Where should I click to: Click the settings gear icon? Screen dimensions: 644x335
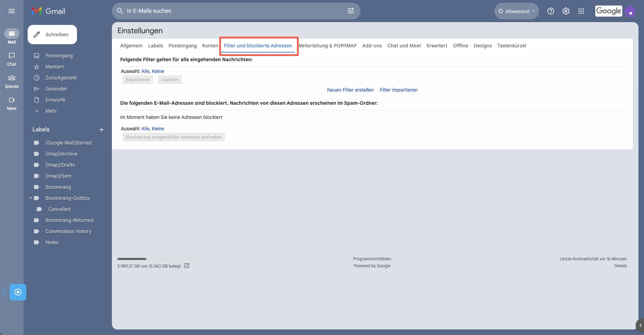[566, 11]
